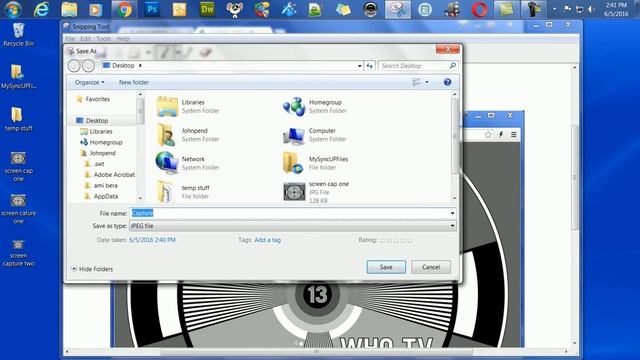640x360 pixels.
Task: Expand the address bar path dropdown
Action: pos(360,65)
